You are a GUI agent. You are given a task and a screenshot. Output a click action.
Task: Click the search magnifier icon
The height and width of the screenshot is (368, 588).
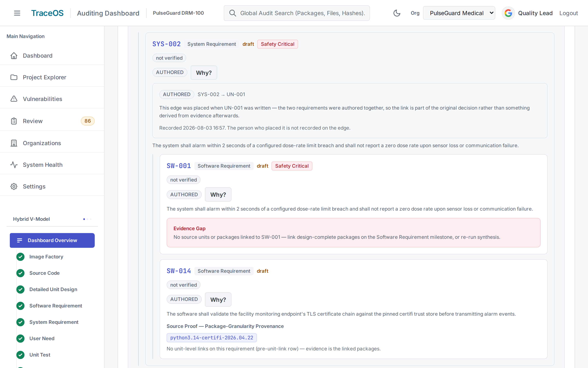click(233, 13)
